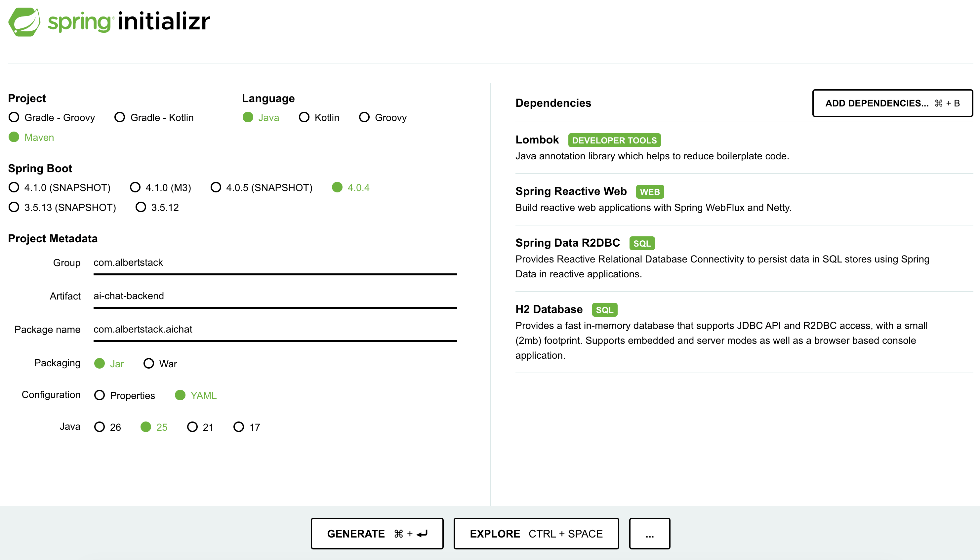Click the WEB tag badge
The height and width of the screenshot is (560, 980).
click(x=650, y=192)
